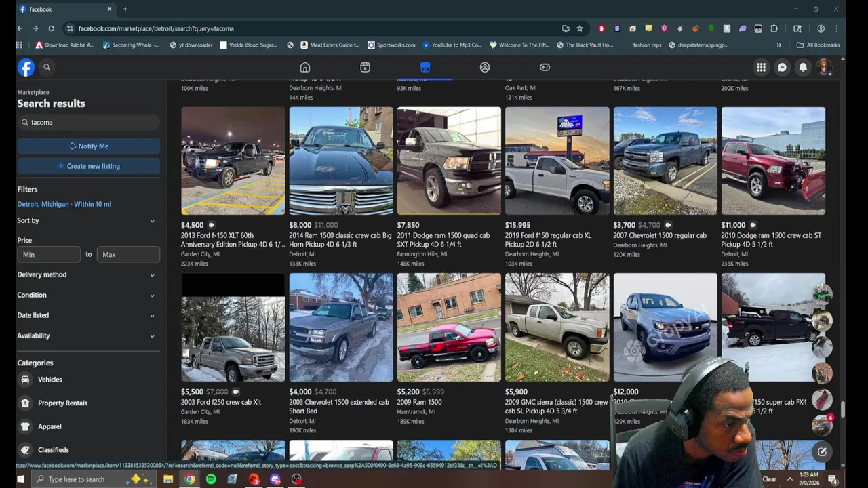Image resolution: width=868 pixels, height=488 pixels.
Task: Open the Facebook logo home link
Action: tap(26, 67)
